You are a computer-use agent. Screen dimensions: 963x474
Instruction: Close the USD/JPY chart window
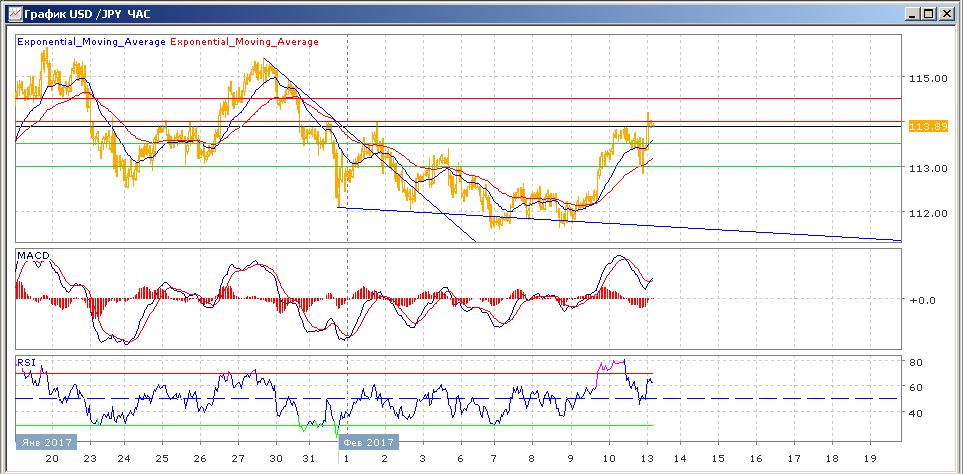pos(945,13)
